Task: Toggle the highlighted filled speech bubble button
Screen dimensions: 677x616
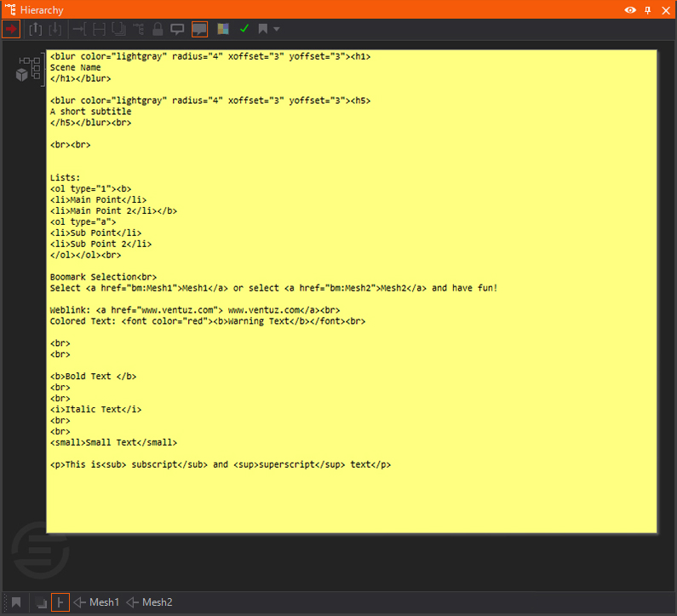Action: [x=199, y=29]
